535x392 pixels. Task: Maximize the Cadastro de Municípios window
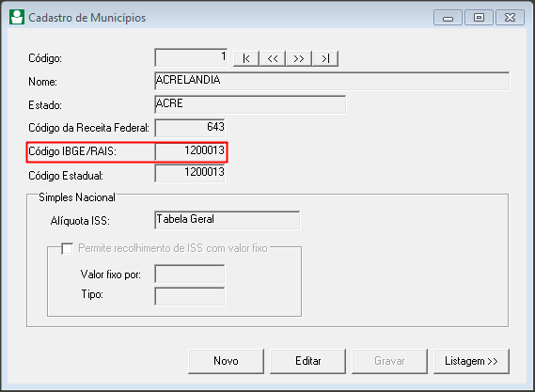click(x=479, y=18)
